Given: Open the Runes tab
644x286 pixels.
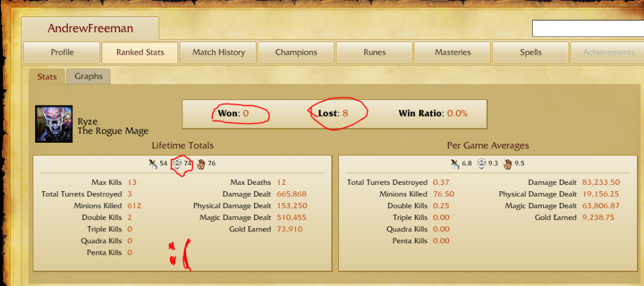Looking at the screenshot, I should (375, 53).
